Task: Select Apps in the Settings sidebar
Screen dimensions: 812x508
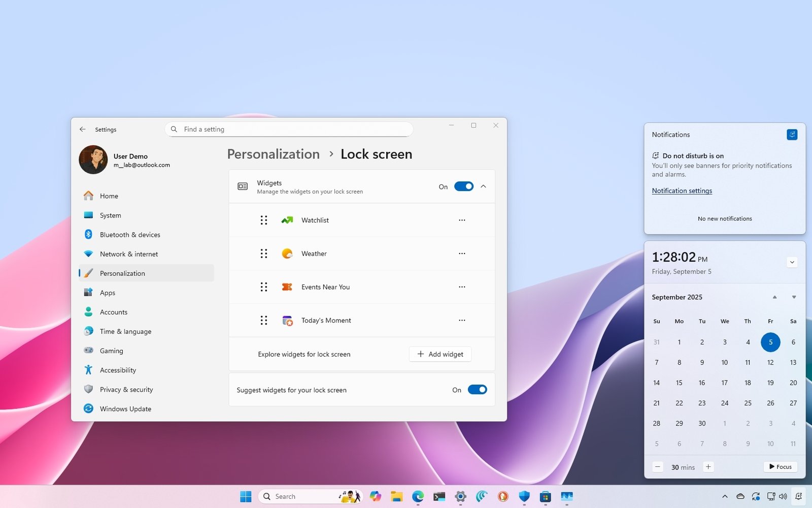Action: (x=108, y=293)
